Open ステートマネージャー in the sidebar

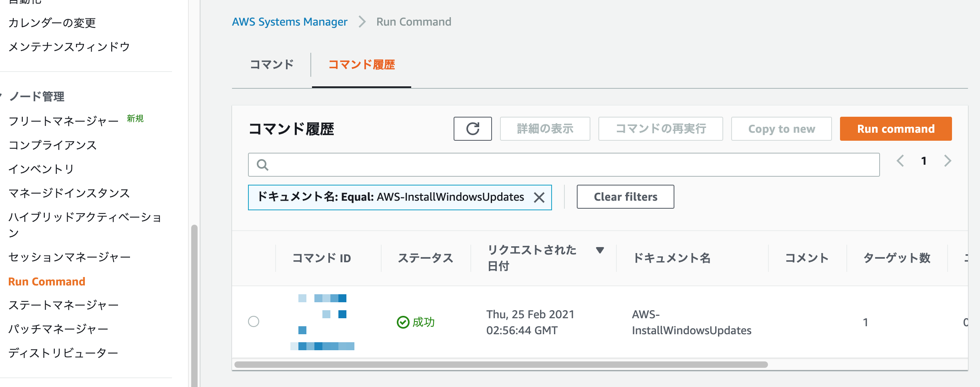(64, 305)
